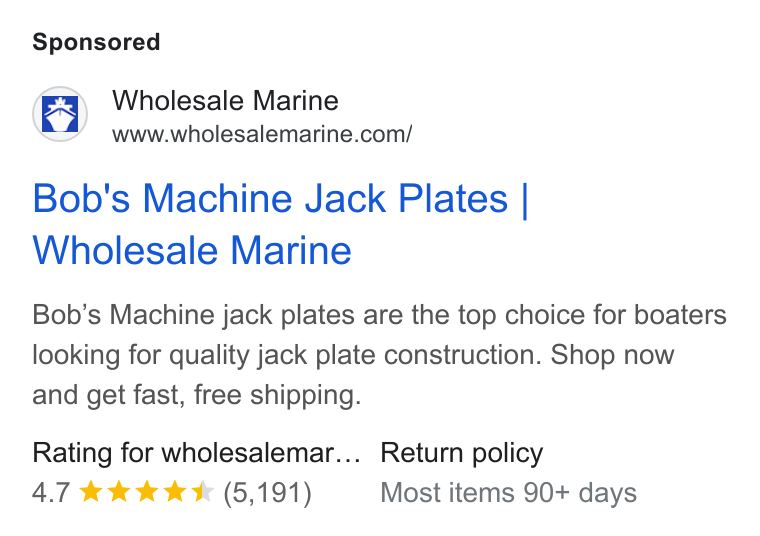Click the half-filled fifth rating star

coord(203,491)
